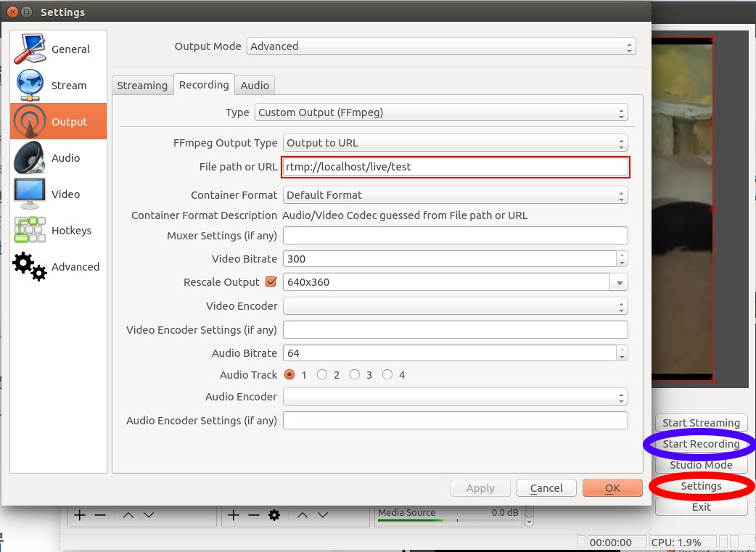Open the Audio output tab
Screen dimensions: 756x552
(255, 85)
